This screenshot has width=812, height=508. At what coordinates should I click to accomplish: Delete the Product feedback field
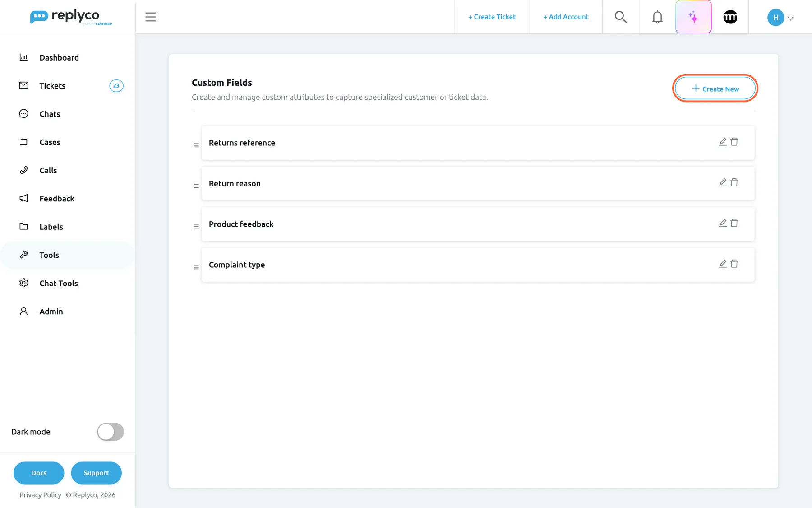point(734,223)
